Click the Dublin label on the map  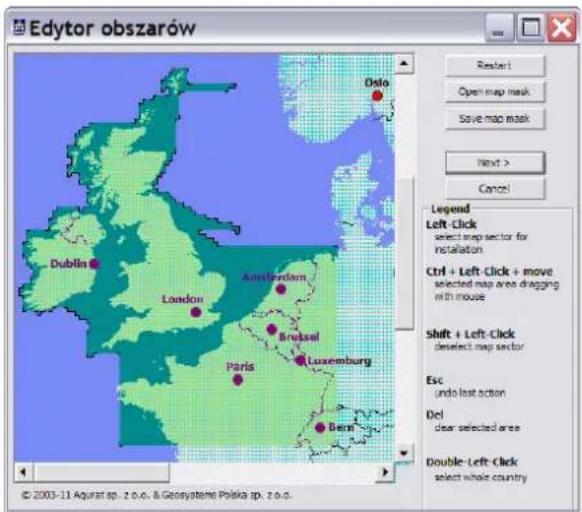click(x=69, y=264)
